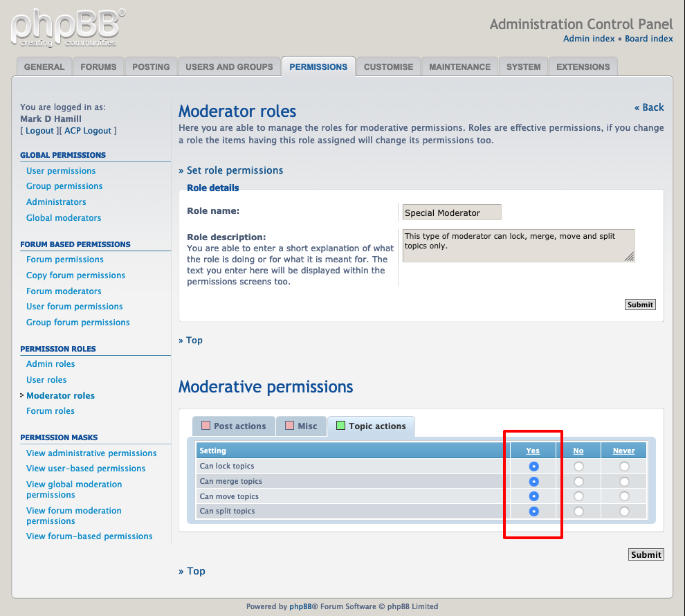The image size is (685, 616).
Task: Open Moderator roles in sidebar
Action: 60,395
